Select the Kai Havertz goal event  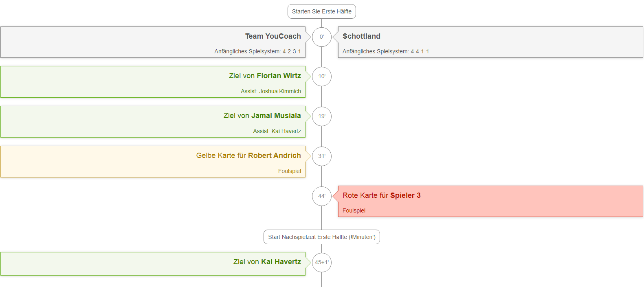(x=153, y=264)
